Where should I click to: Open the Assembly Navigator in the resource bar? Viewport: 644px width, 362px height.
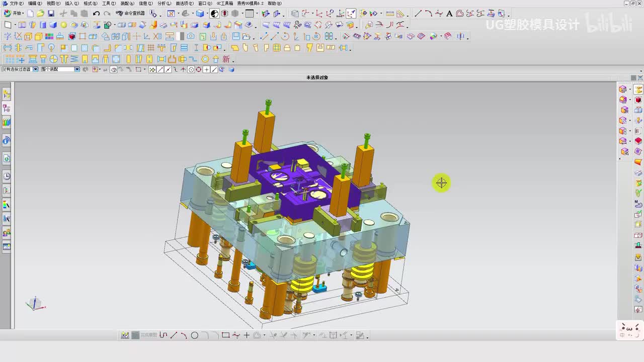pos(7,94)
